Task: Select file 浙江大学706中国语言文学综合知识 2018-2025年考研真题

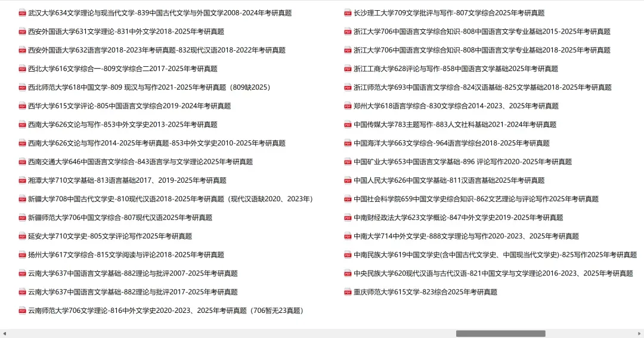Action: (x=482, y=50)
